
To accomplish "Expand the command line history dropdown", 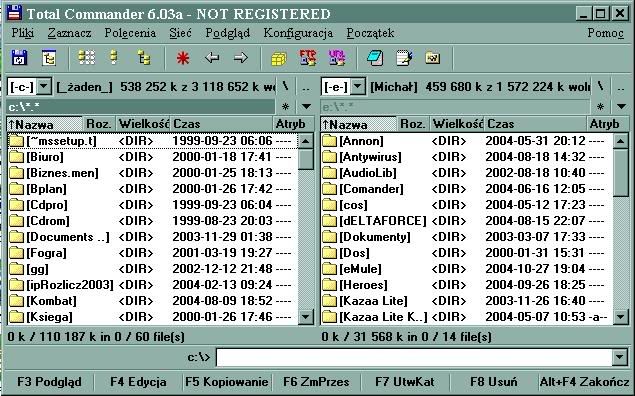I will [620, 358].
